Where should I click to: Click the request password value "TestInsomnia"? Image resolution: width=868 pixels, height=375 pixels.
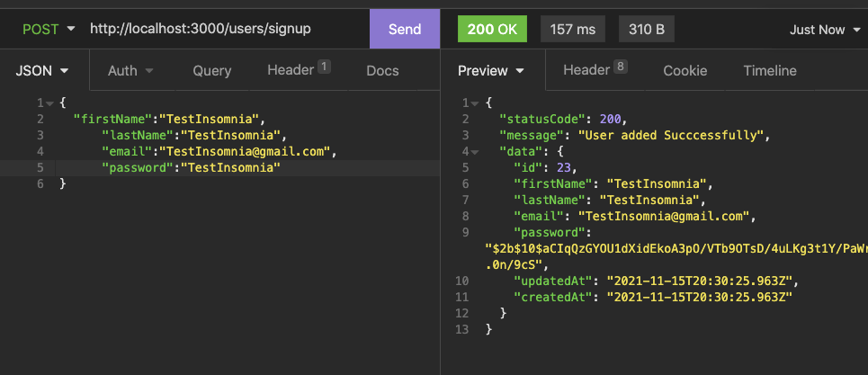(x=231, y=167)
